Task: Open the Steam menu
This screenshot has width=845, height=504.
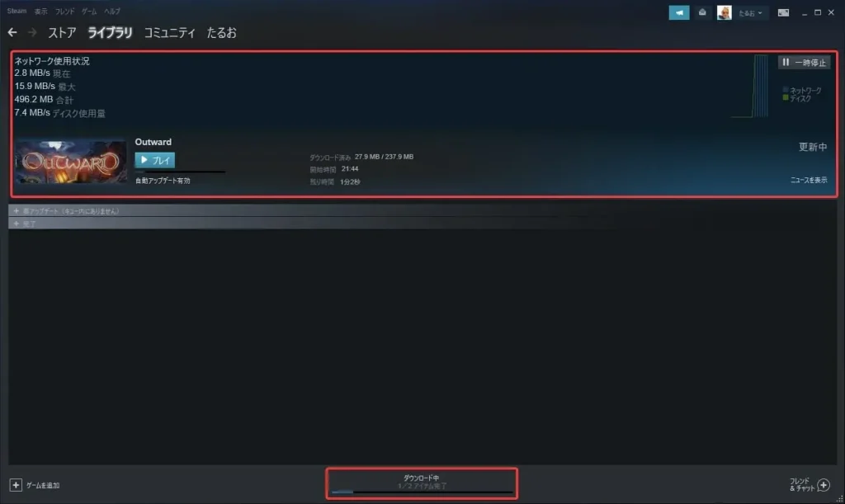Action: point(17,11)
